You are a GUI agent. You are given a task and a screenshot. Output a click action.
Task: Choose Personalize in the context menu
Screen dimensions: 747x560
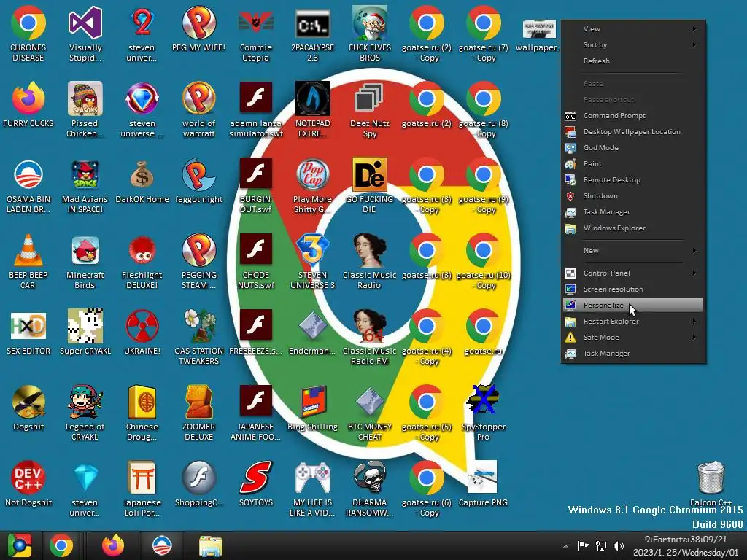pyautogui.click(x=633, y=306)
